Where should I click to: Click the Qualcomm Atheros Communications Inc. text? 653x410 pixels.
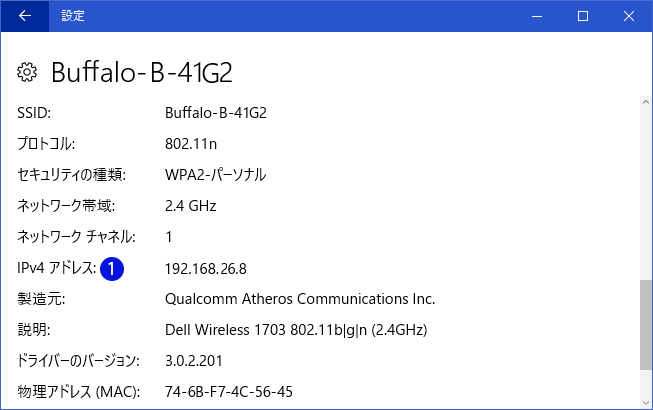[x=300, y=299]
